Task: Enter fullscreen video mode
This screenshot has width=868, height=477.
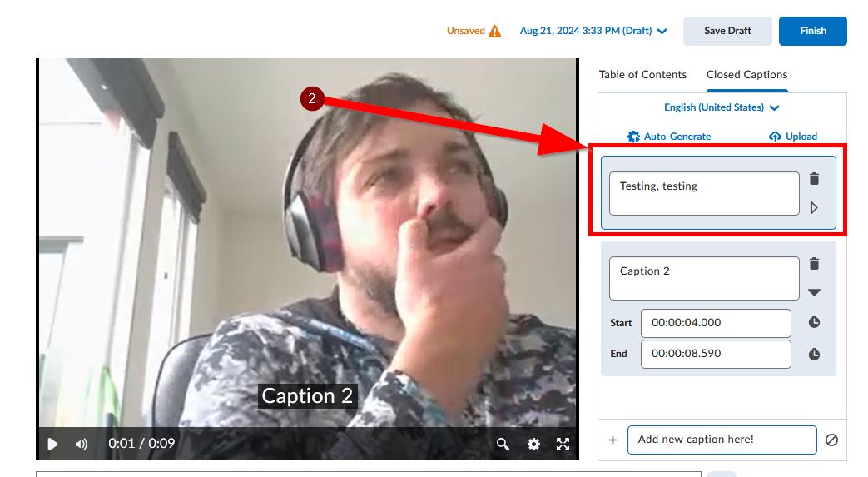Action: pyautogui.click(x=563, y=444)
